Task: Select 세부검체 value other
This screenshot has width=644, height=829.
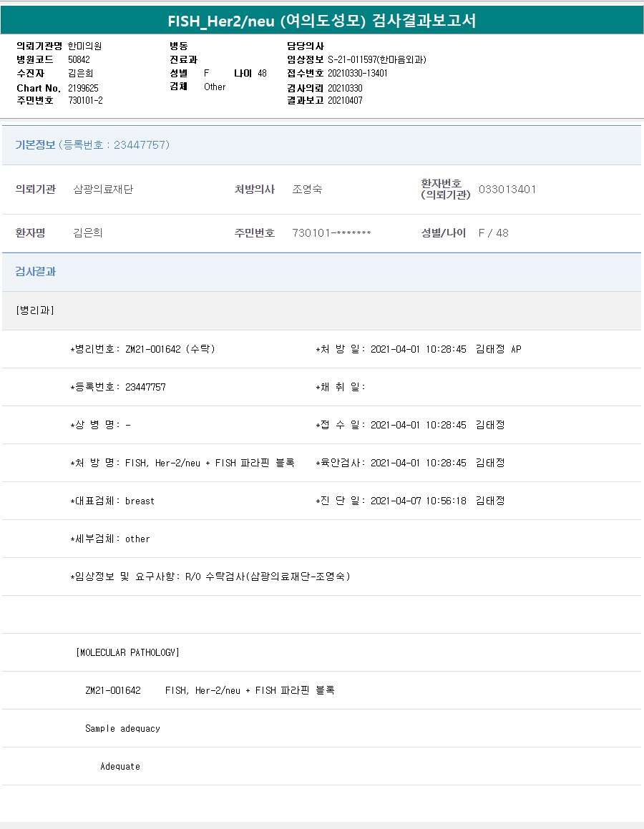Action: (137, 539)
